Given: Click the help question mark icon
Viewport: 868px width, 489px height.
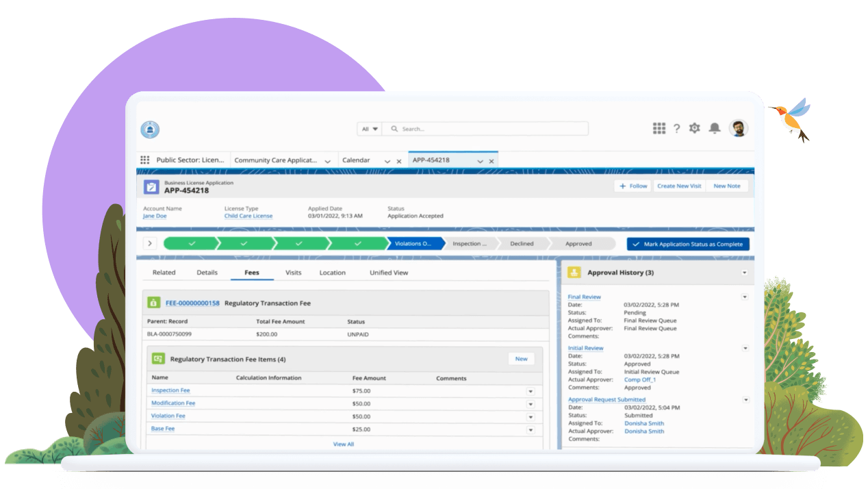Looking at the screenshot, I should (x=676, y=128).
